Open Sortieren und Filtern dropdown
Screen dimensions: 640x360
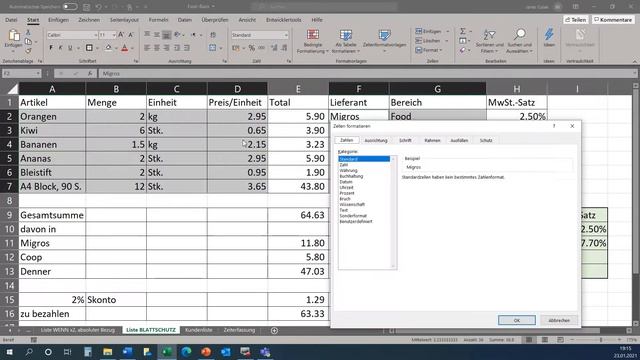[x=489, y=41]
